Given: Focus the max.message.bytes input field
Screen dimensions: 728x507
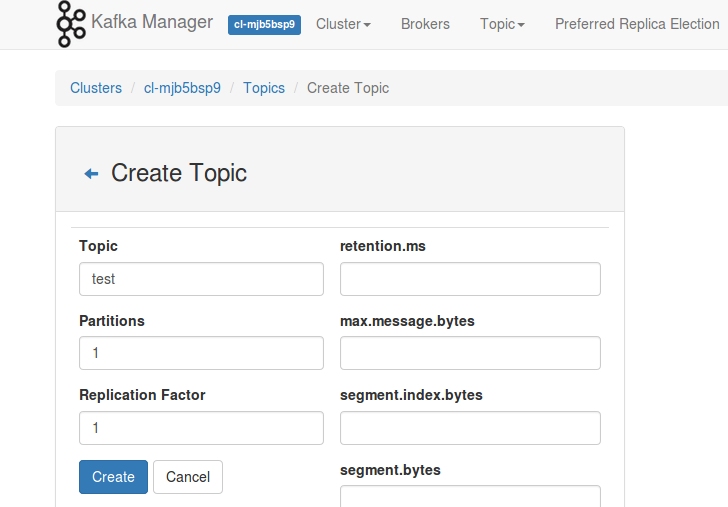Looking at the screenshot, I should pyautogui.click(x=470, y=353).
